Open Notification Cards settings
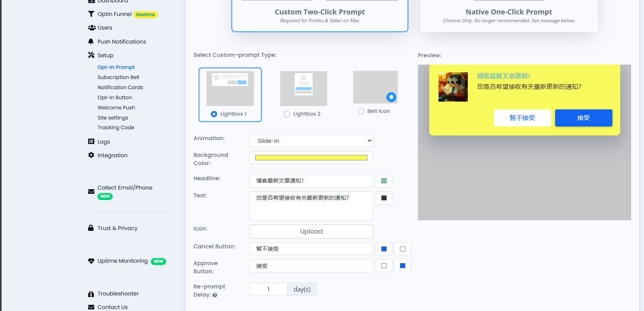Viewport: 644px width, 311px height. tap(120, 87)
